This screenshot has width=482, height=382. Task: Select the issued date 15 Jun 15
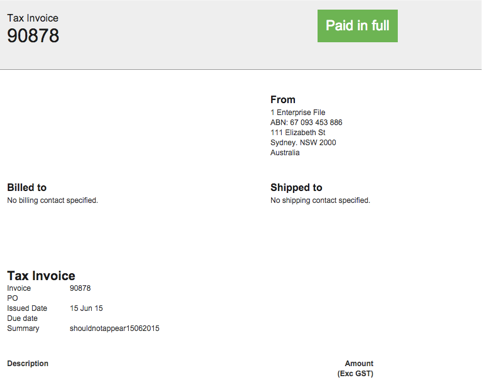86,308
